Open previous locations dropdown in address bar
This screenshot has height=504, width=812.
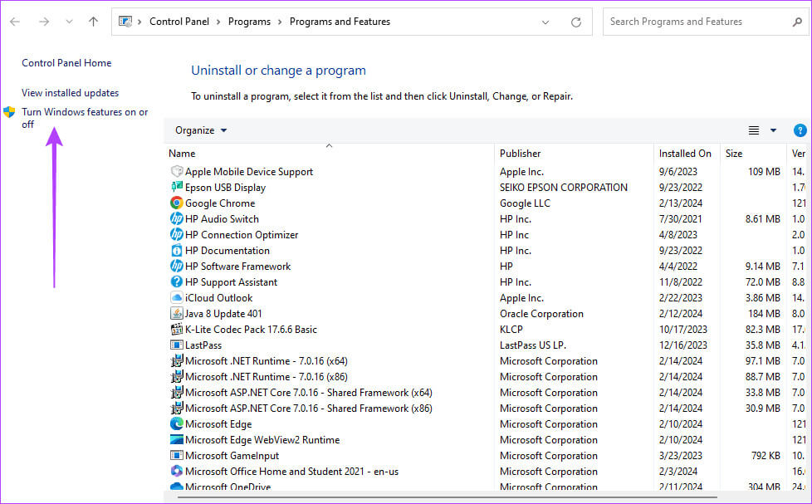545,22
